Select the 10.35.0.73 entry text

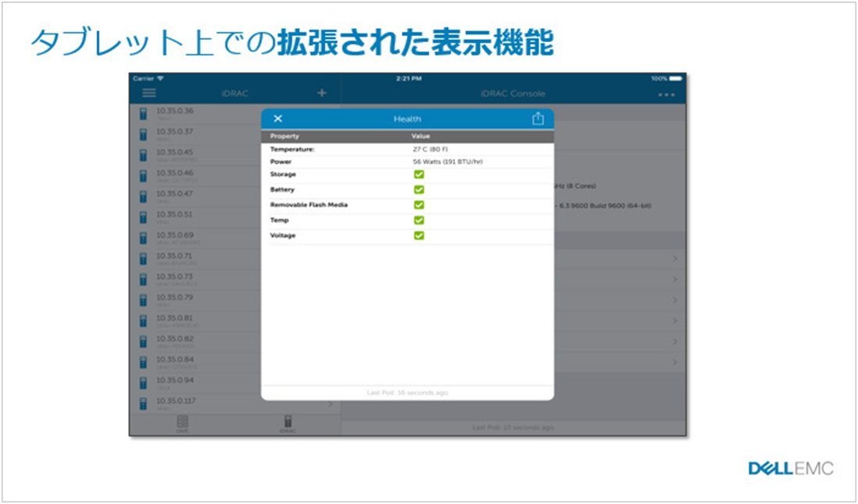[174, 277]
